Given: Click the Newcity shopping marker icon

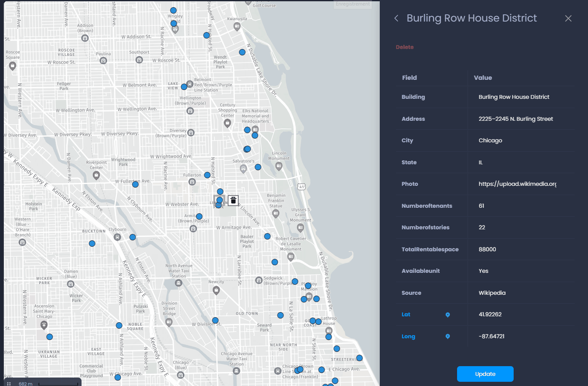Looking at the screenshot, I should (x=216, y=290).
